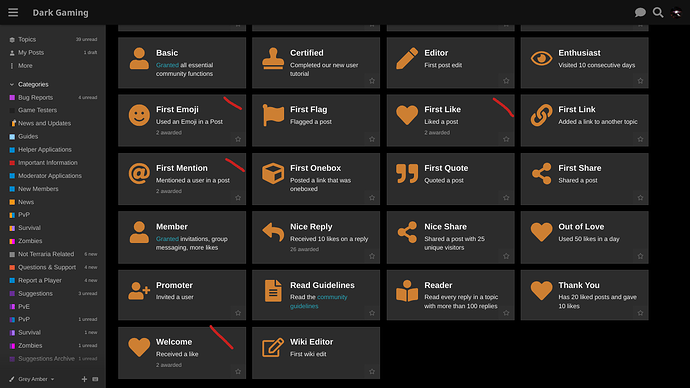The height and width of the screenshot is (388, 690).
Task: Favorite the Nice Reply badge star
Action: (372, 256)
